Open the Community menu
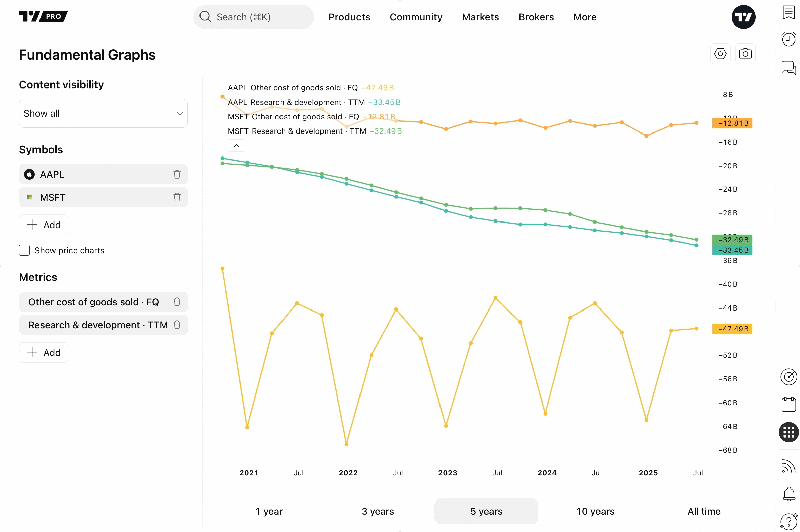This screenshot has width=800, height=532. click(416, 17)
